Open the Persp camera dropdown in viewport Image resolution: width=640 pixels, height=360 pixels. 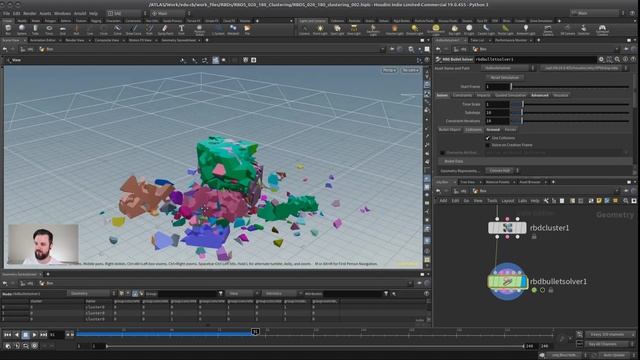(x=389, y=70)
